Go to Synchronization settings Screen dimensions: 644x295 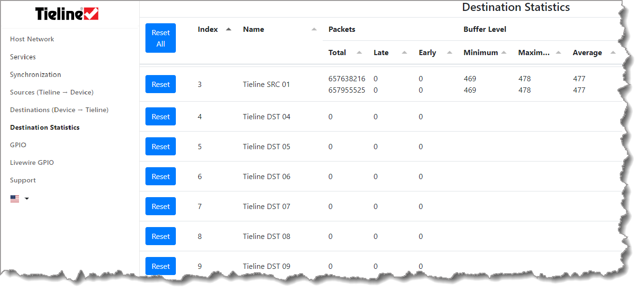point(35,75)
